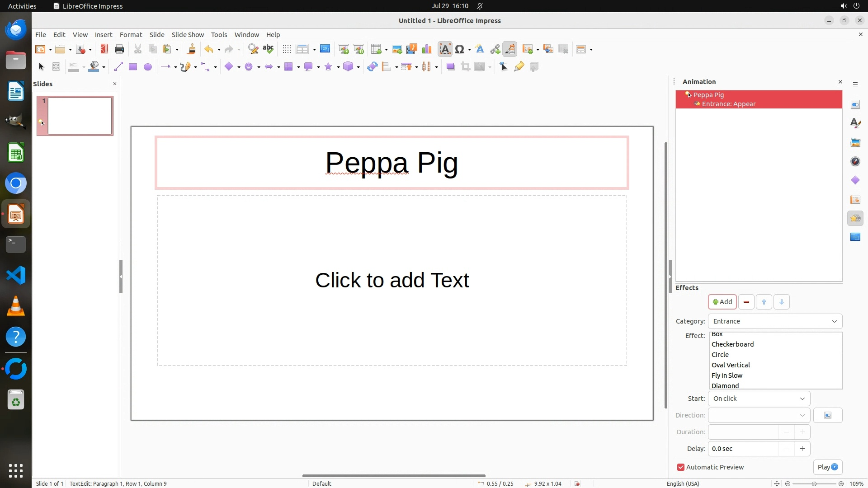Select the Ellipse drawing tool
This screenshot has width=868, height=488.
tap(147, 67)
